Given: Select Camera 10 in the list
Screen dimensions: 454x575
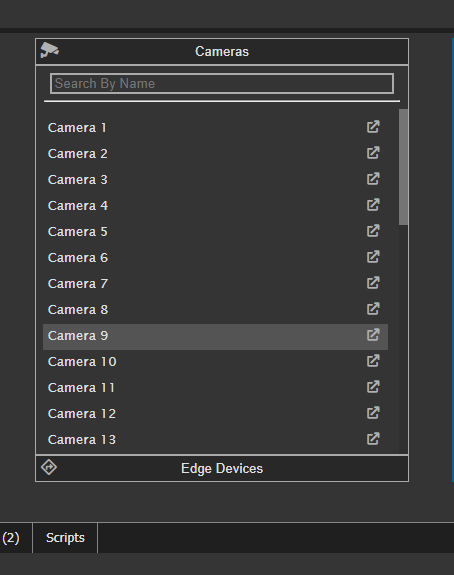Looking at the screenshot, I should coord(215,362).
